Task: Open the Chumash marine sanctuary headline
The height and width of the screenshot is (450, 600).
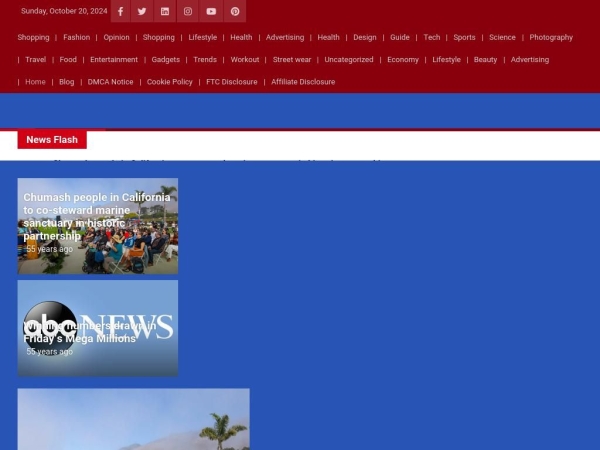Action: [x=97, y=217]
